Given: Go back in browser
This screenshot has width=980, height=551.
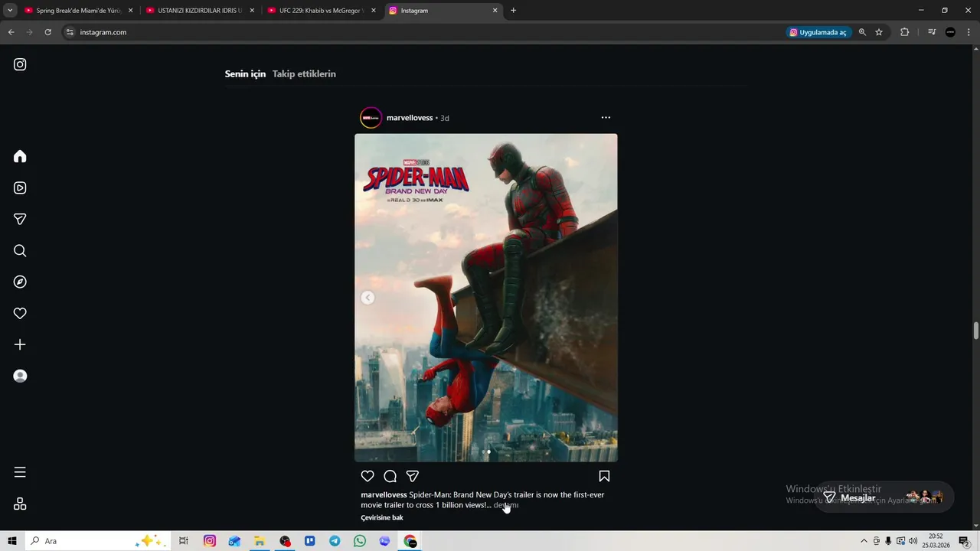Looking at the screenshot, I should (x=11, y=32).
